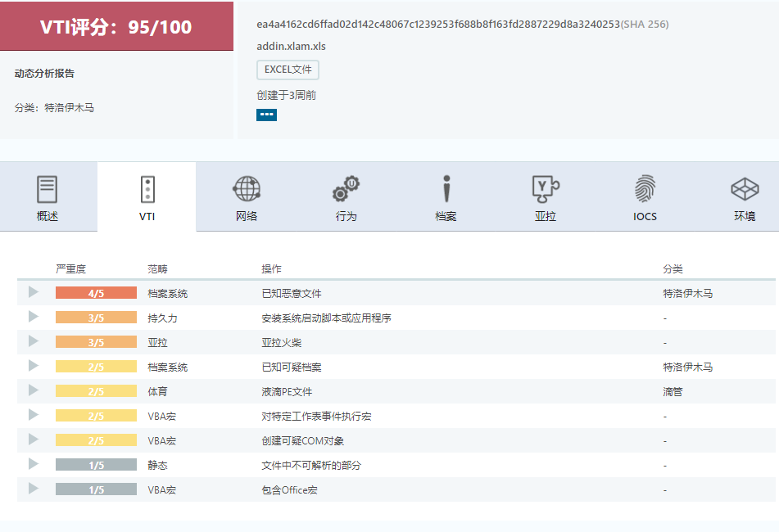
Task: Click the 分类 column header
Action: 673,269
